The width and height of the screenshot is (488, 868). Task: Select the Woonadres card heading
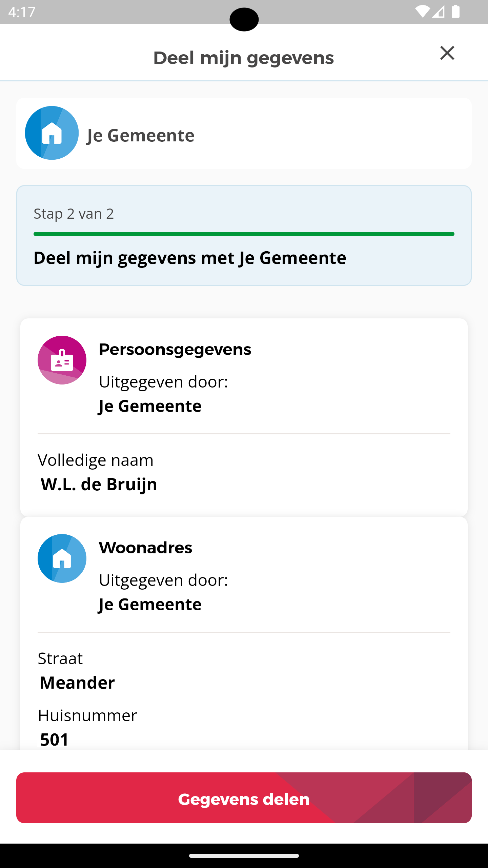click(145, 548)
